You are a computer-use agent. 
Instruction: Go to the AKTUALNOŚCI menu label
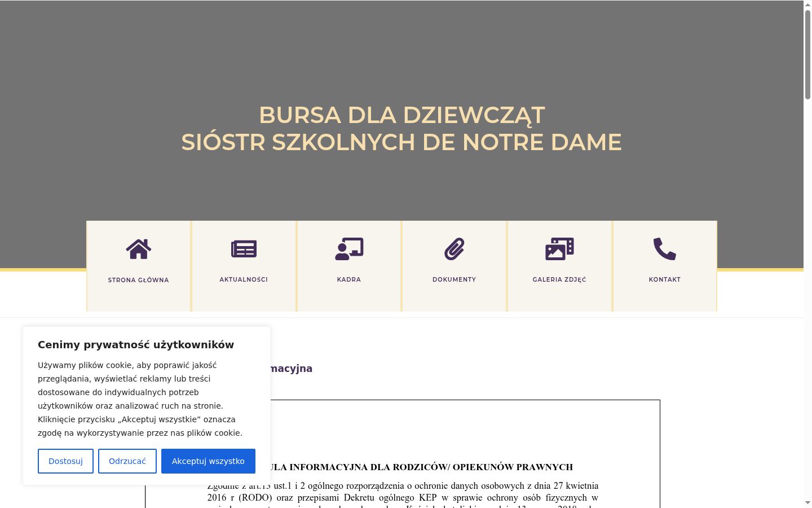coord(244,279)
